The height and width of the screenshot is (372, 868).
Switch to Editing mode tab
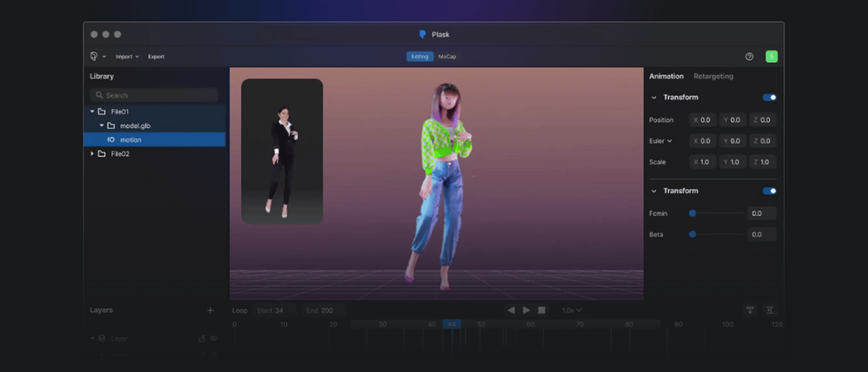pos(420,57)
